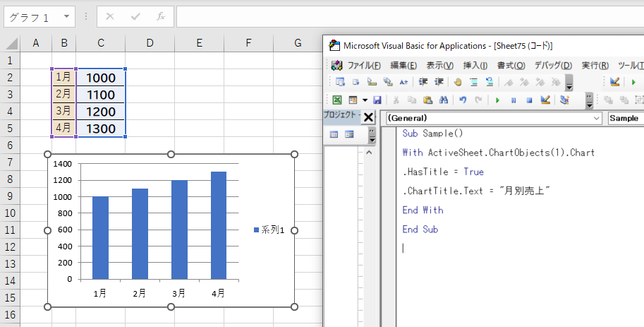Click the Insert Function fx icon
The height and width of the screenshot is (327, 644).
pos(160,16)
